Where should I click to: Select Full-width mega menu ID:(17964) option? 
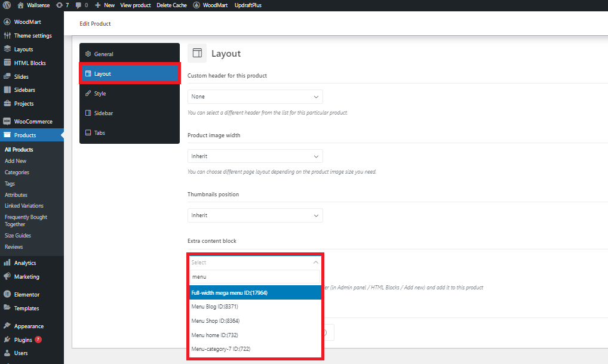[x=255, y=293]
